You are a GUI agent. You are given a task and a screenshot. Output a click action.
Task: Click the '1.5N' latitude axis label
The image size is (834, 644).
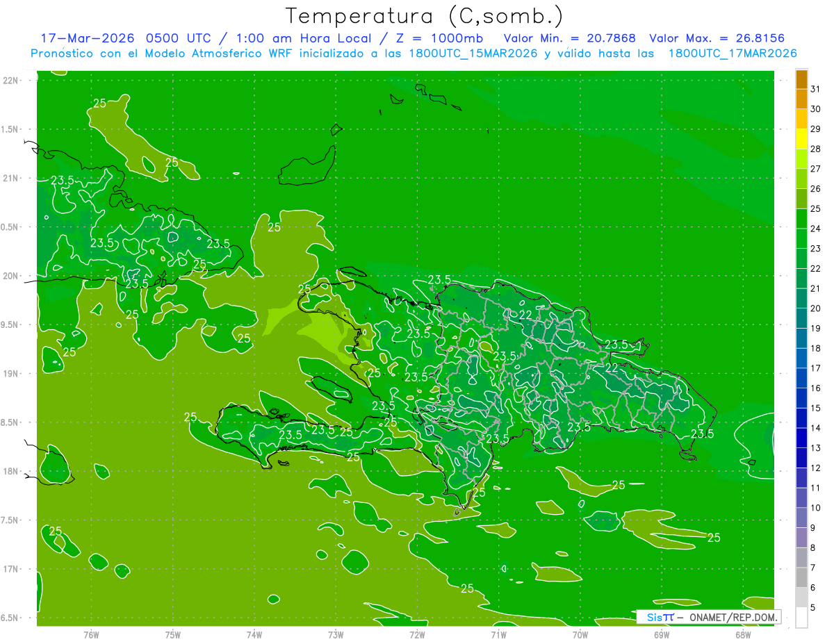pos(10,129)
